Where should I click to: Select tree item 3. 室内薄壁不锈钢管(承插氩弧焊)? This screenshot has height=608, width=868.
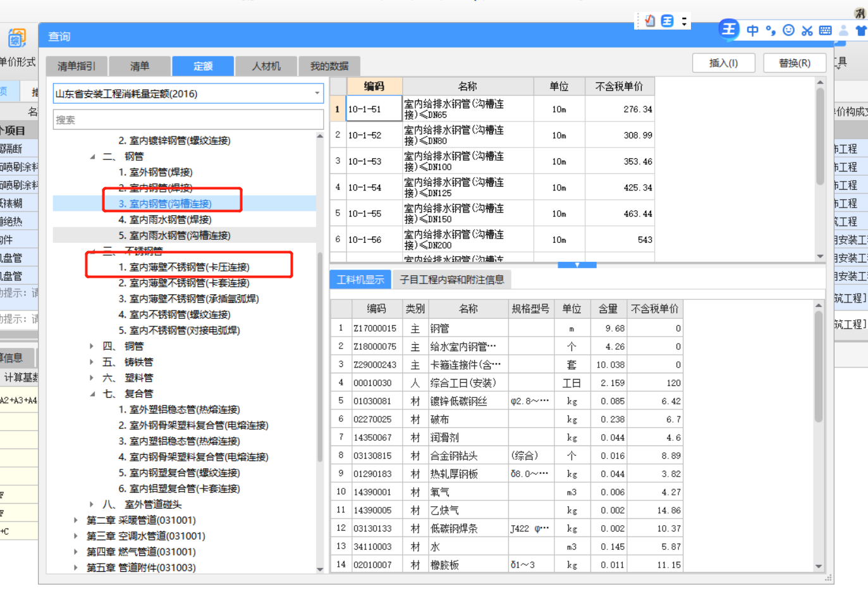pos(188,299)
